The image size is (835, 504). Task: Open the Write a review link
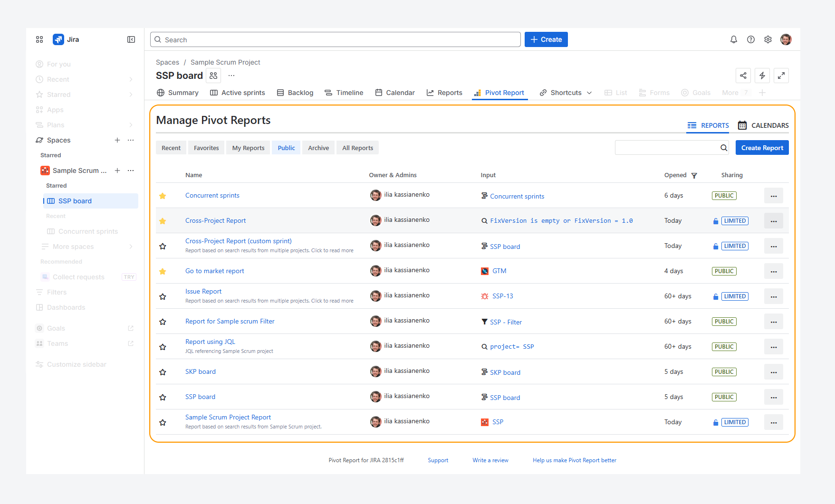click(x=490, y=460)
